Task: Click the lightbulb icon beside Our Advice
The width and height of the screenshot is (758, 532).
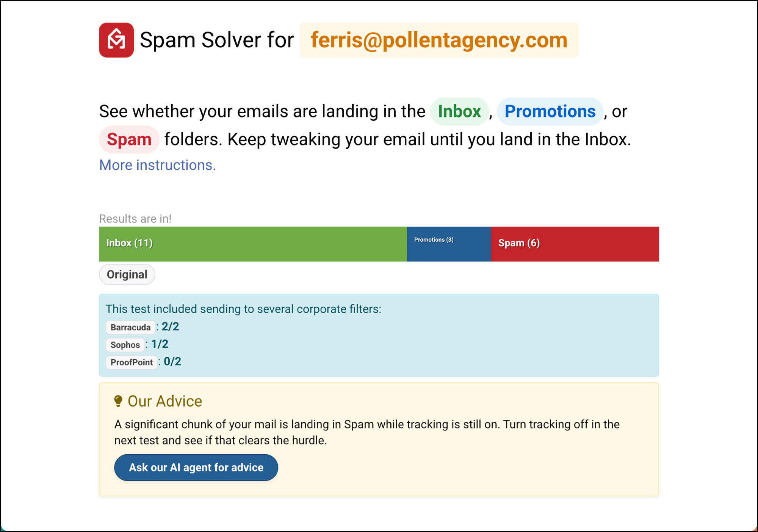Action: click(x=118, y=401)
